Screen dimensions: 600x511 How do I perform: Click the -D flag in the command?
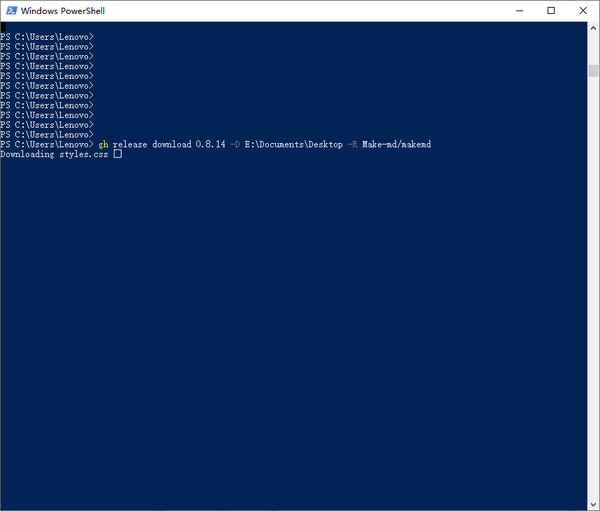click(x=235, y=144)
